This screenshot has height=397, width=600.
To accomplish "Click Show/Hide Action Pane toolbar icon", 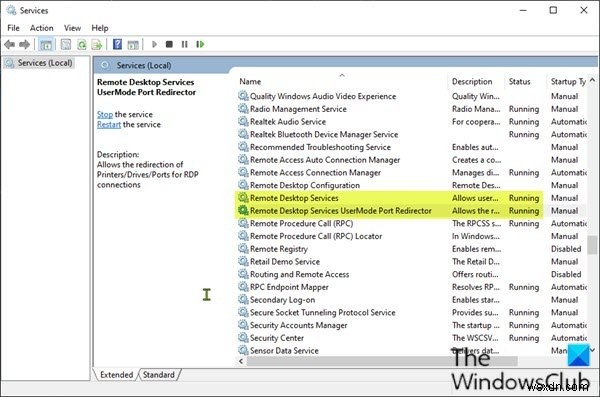I will click(133, 44).
